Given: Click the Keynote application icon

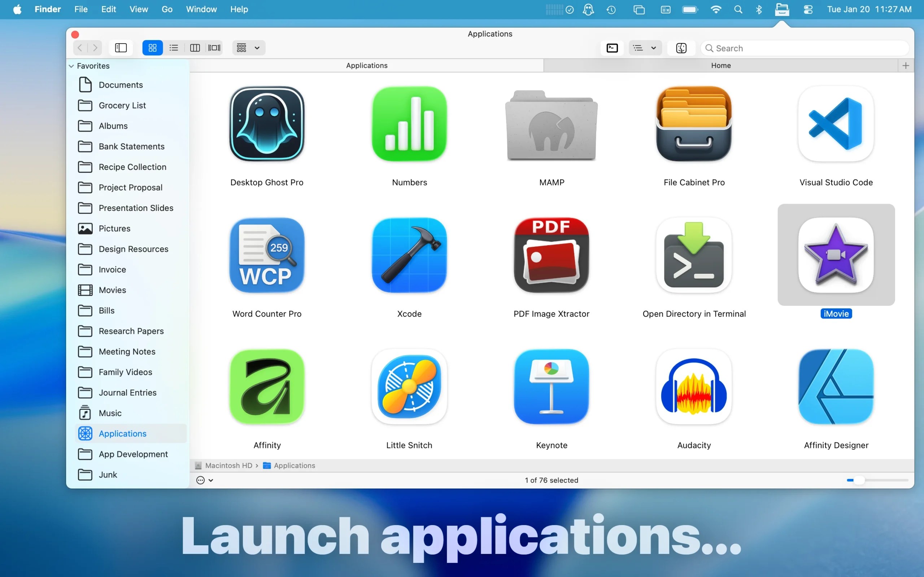Looking at the screenshot, I should click(552, 386).
